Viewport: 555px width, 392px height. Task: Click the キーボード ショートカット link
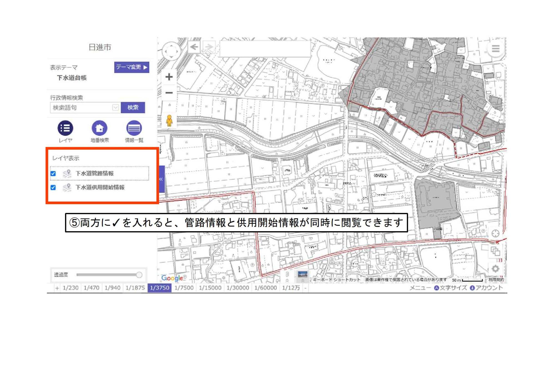pos(336,280)
